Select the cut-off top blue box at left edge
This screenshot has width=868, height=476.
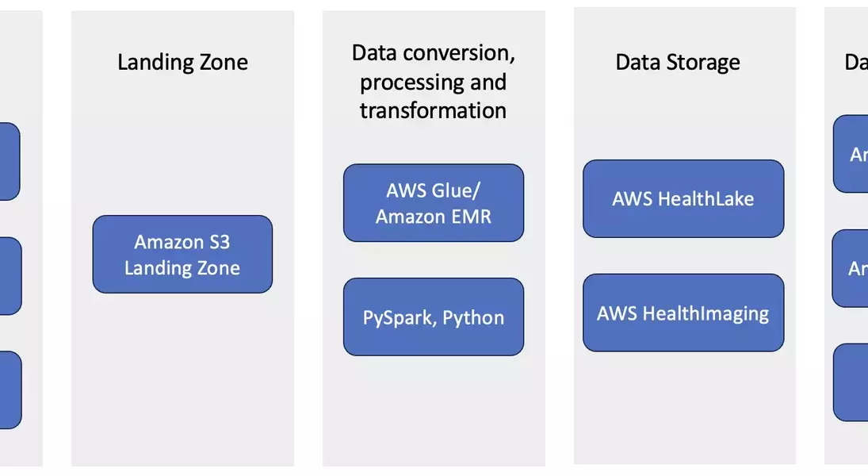[x=9, y=161]
